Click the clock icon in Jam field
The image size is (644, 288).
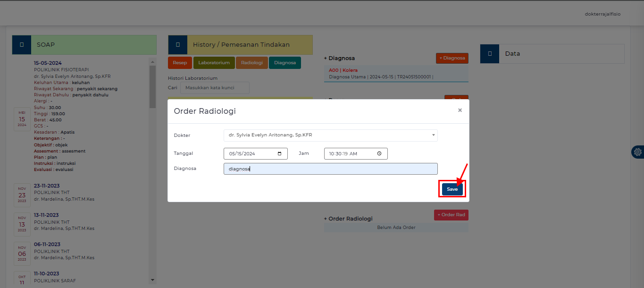(379, 153)
